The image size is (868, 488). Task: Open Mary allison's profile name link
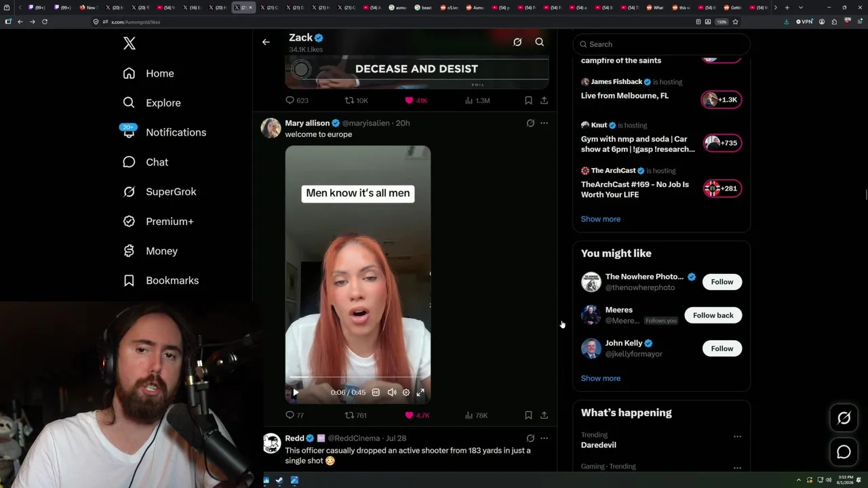[307, 123]
